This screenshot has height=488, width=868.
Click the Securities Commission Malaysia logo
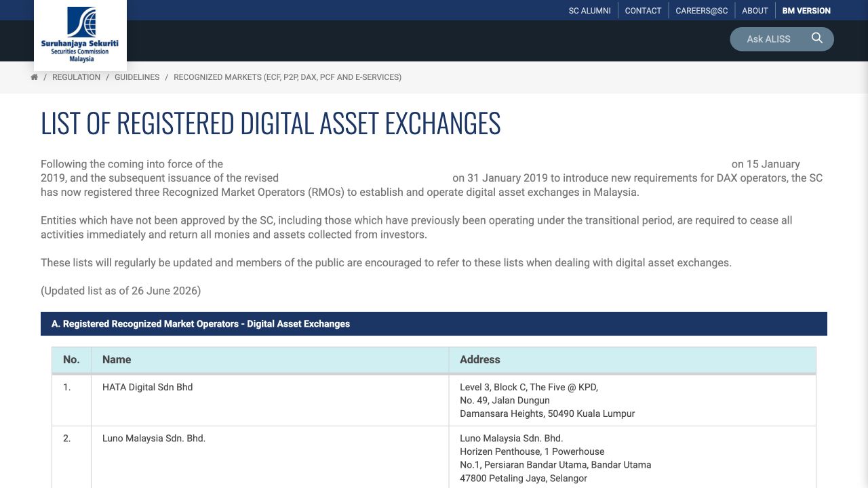click(x=80, y=35)
